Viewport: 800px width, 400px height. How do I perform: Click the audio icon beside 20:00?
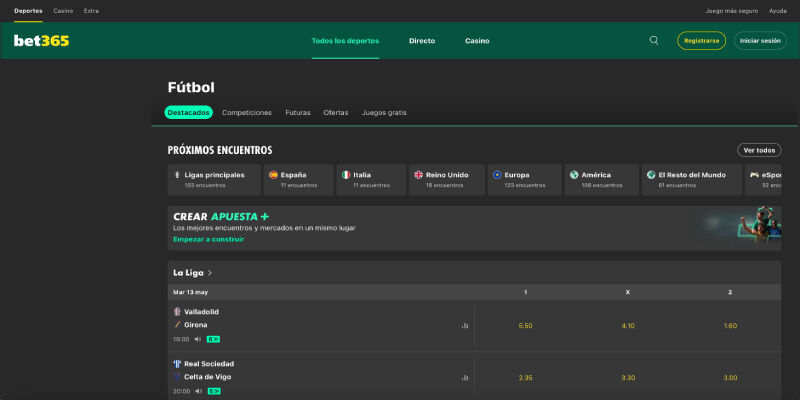tap(198, 391)
